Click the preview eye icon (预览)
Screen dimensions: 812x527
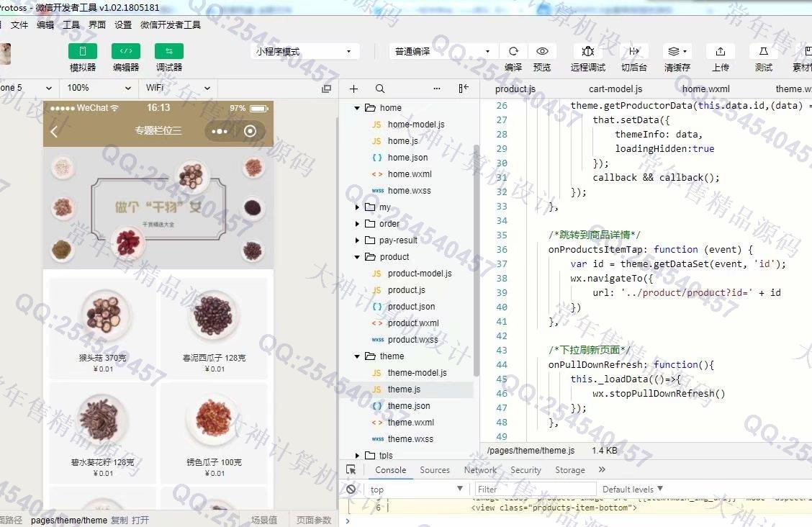[x=542, y=51]
